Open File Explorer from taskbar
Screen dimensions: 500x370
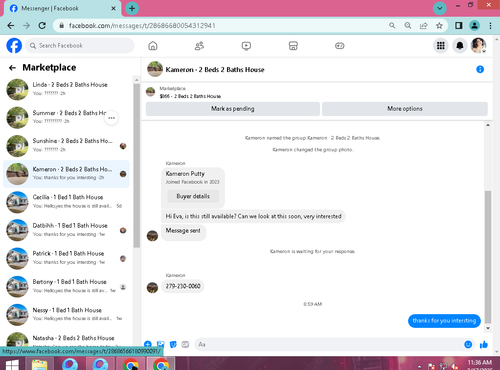tap(40, 364)
